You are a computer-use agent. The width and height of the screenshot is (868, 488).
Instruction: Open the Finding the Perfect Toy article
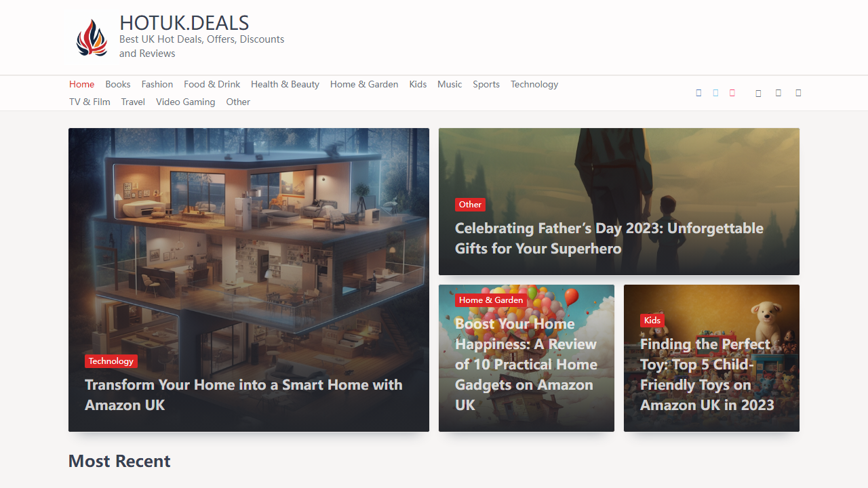(707, 374)
